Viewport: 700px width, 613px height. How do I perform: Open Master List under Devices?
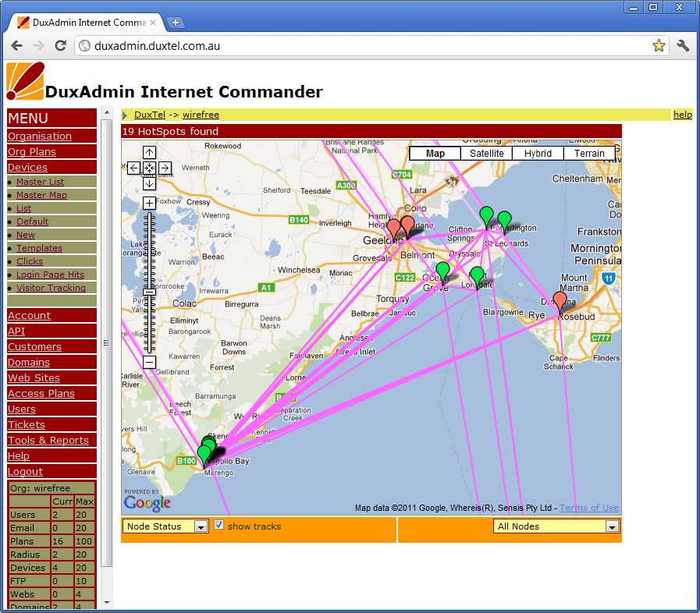pos(40,182)
